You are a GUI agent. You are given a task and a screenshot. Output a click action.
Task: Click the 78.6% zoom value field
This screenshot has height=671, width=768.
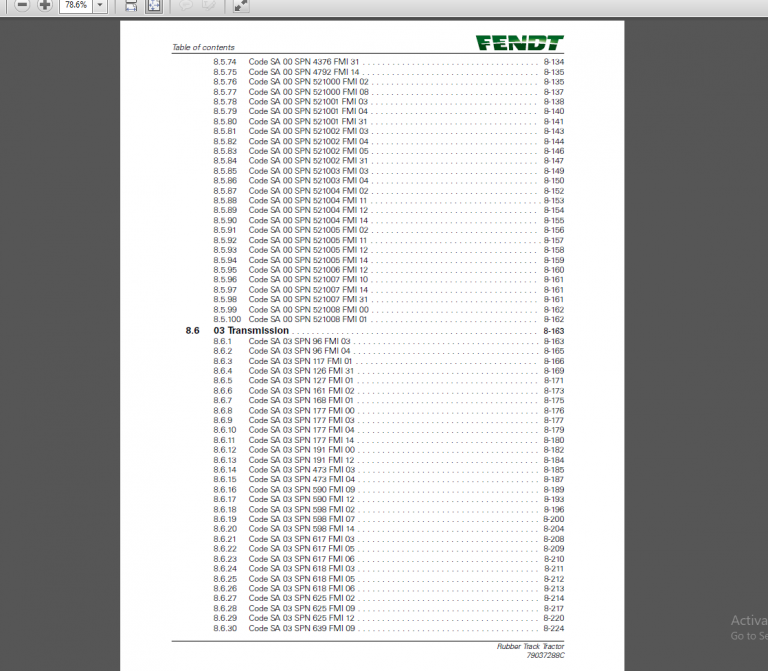[x=76, y=5]
